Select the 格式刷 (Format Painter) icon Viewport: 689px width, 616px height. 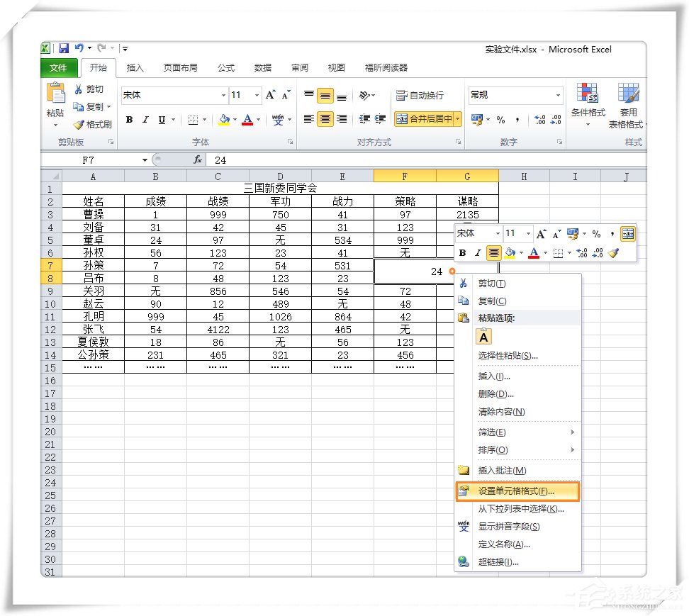coord(79,125)
